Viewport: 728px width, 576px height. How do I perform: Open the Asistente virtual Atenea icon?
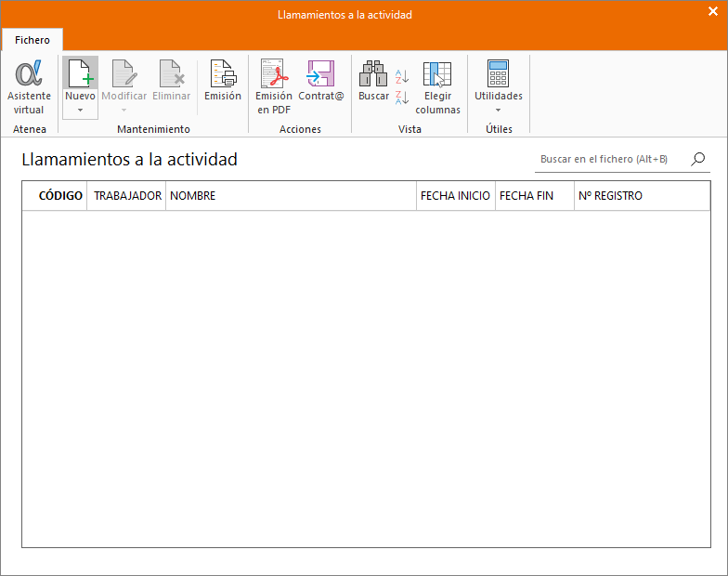(29, 73)
